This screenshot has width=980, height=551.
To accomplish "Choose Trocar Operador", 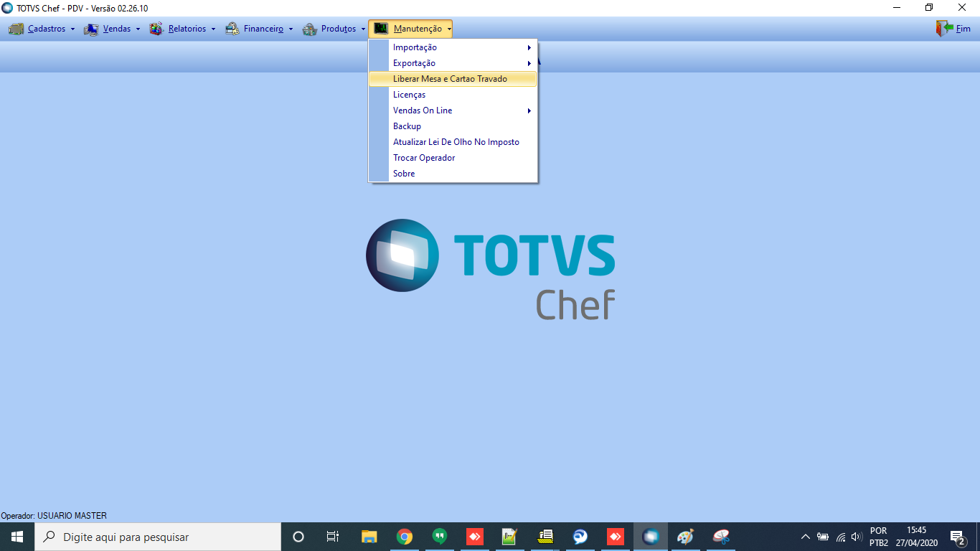I will pyautogui.click(x=453, y=158).
